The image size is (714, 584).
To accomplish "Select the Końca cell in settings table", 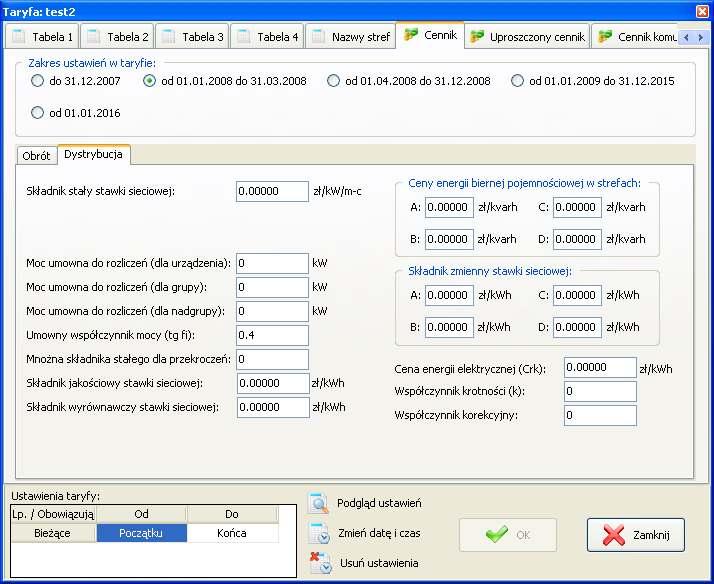I will coord(232,533).
